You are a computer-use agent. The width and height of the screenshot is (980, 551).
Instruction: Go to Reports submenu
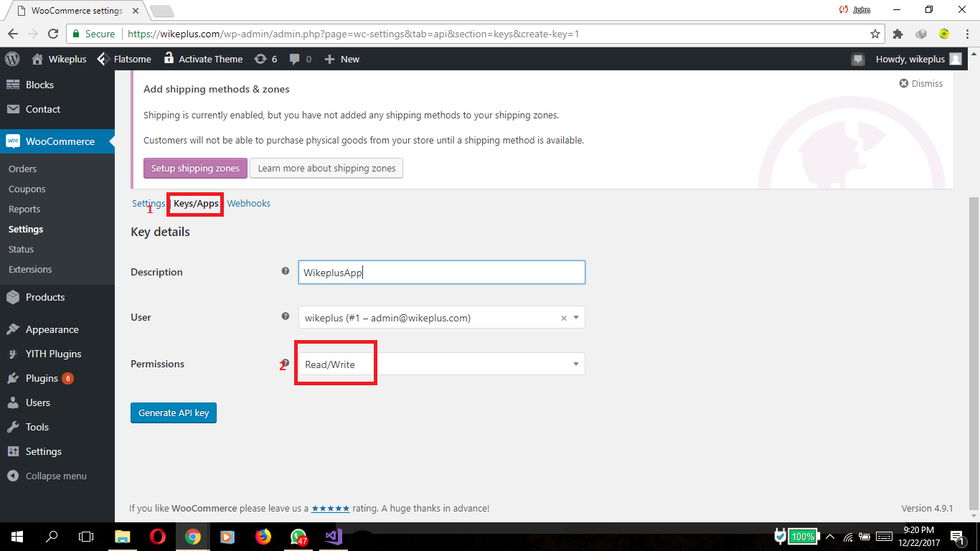click(x=24, y=209)
